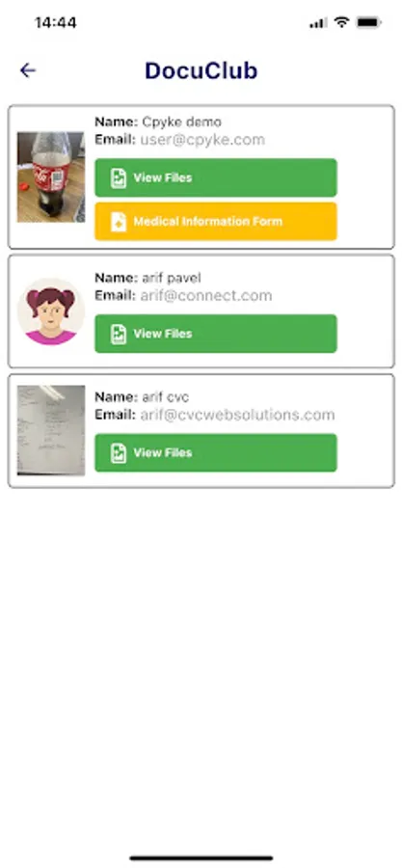View Files for arif pavel

point(216,334)
